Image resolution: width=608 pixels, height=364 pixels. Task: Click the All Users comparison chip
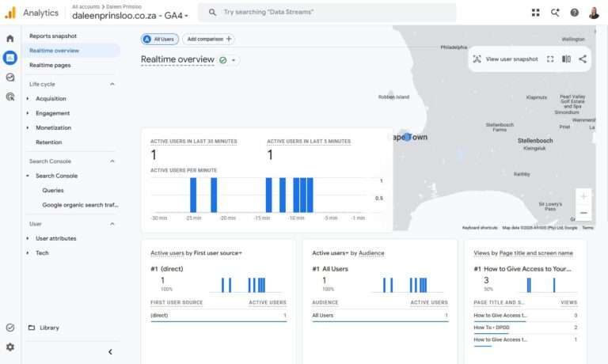(160, 39)
